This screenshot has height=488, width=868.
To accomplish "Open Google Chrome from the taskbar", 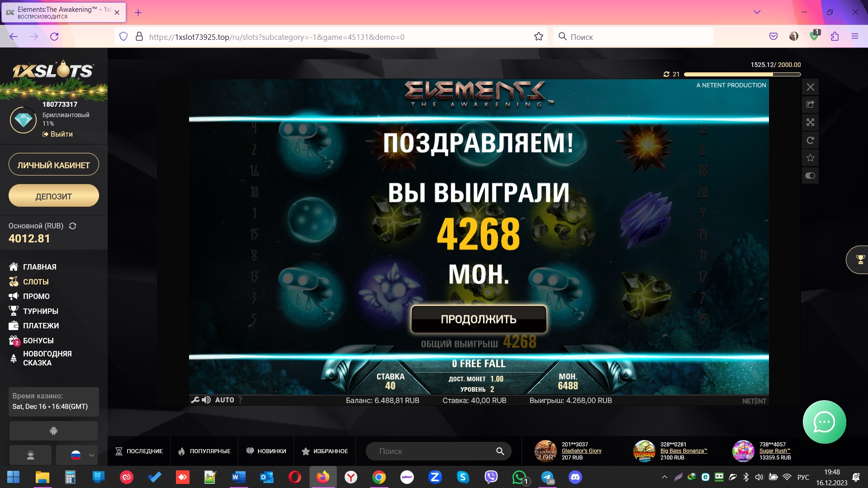I will [x=379, y=477].
